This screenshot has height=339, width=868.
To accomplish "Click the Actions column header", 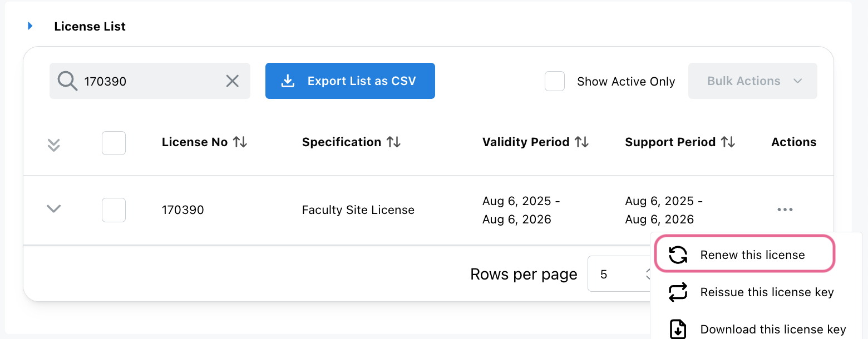I will pyautogui.click(x=794, y=142).
